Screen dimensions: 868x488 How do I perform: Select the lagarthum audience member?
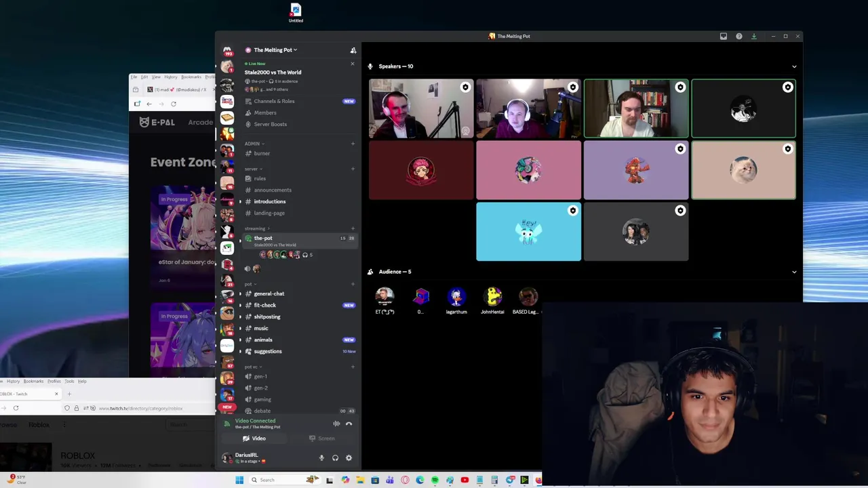(x=456, y=302)
